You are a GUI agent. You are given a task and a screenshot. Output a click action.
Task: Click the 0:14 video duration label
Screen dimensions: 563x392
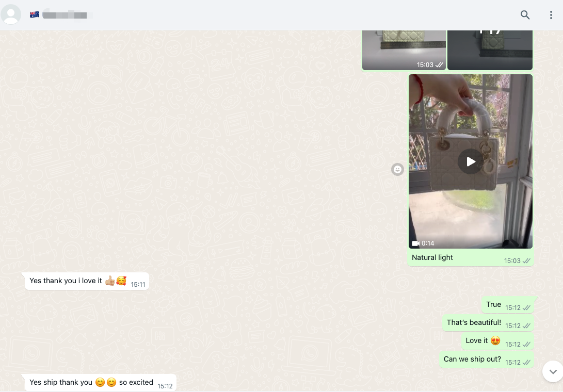(428, 243)
